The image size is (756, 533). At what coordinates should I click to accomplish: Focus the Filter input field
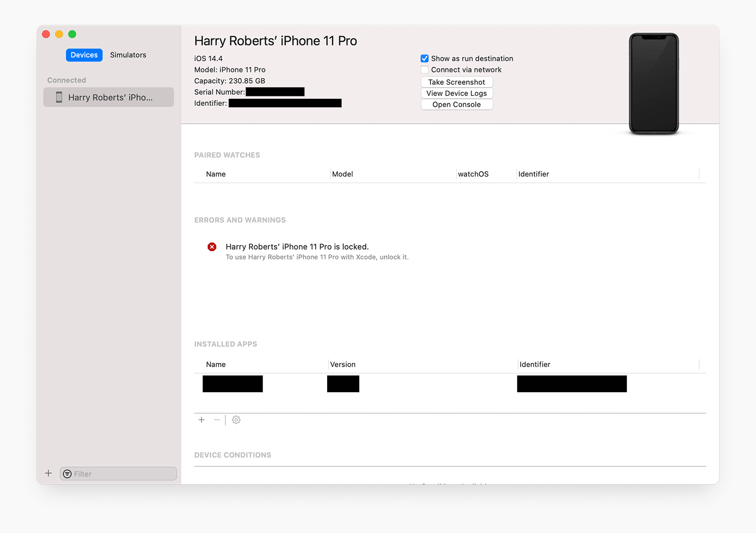coord(118,474)
